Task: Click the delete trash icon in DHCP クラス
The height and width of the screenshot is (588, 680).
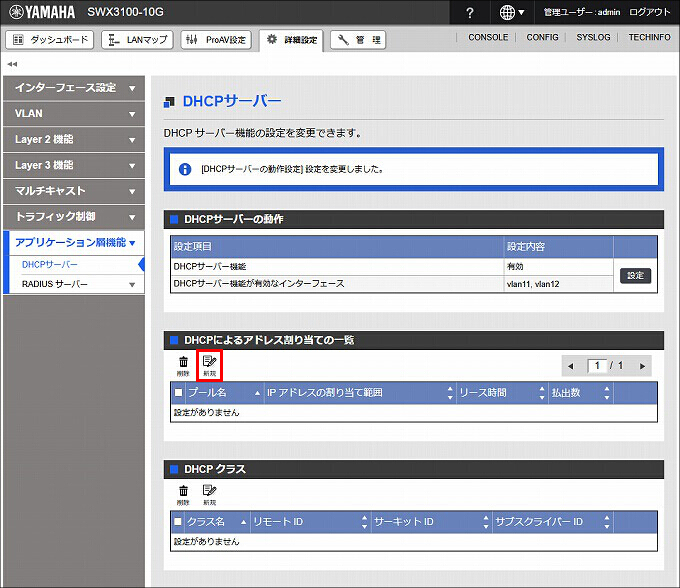Action: point(183,495)
